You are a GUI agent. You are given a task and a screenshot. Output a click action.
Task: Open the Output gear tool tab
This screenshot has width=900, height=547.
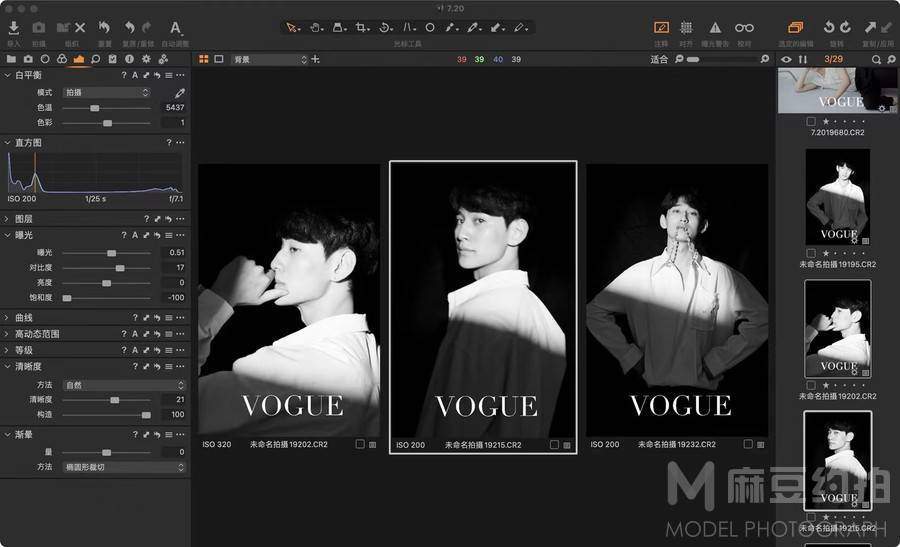coord(146,59)
